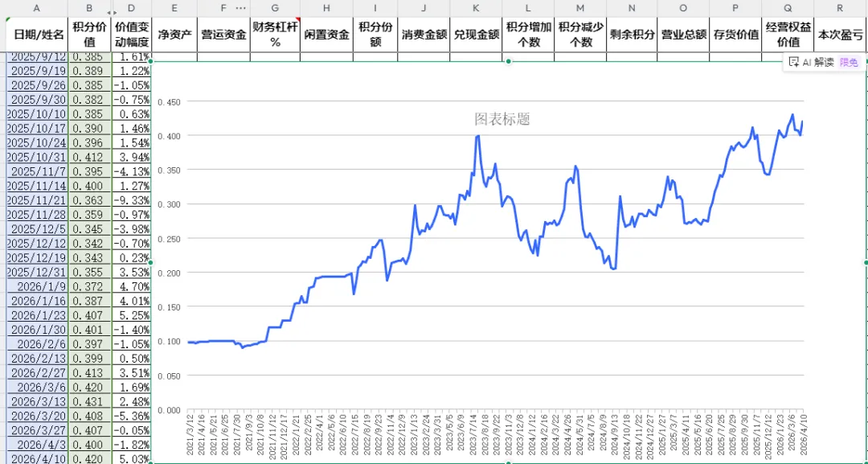Select the date cell 2026/1/9
The height and width of the screenshot is (464, 868).
(x=36, y=287)
